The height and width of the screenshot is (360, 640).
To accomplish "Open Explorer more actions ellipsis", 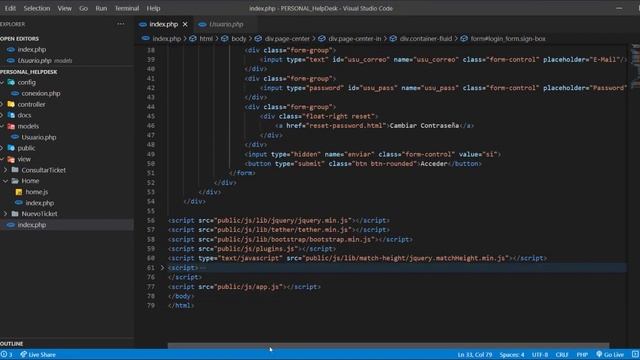I will (120, 24).
